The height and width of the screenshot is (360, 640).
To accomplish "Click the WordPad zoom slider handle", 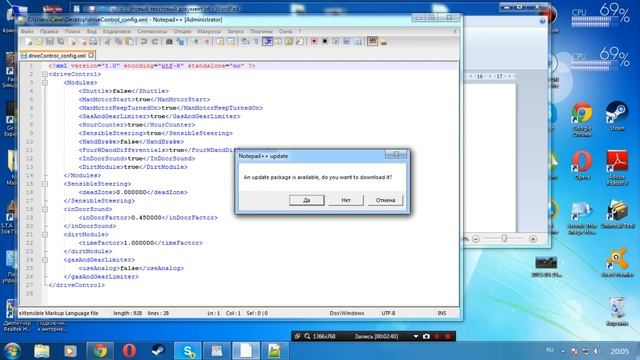I will [504, 238].
